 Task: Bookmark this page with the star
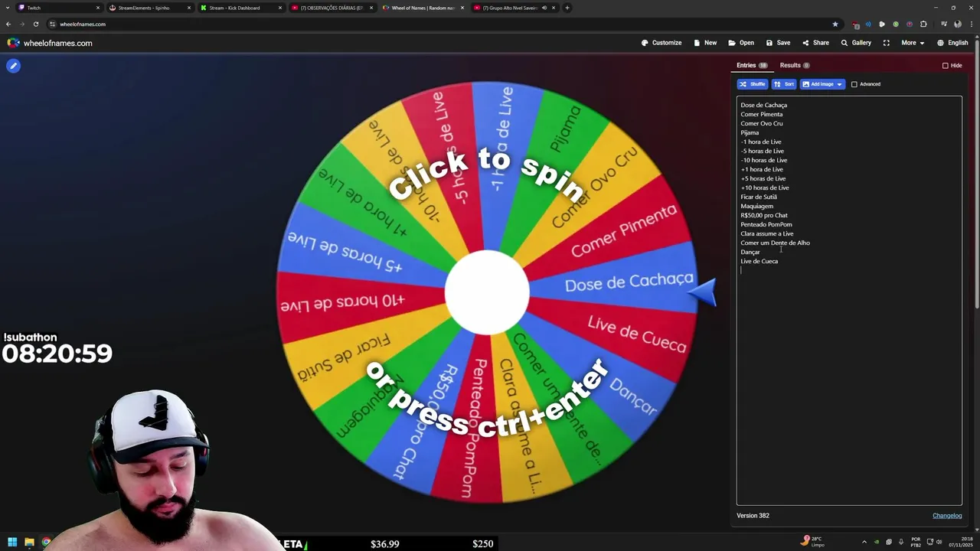tap(835, 24)
